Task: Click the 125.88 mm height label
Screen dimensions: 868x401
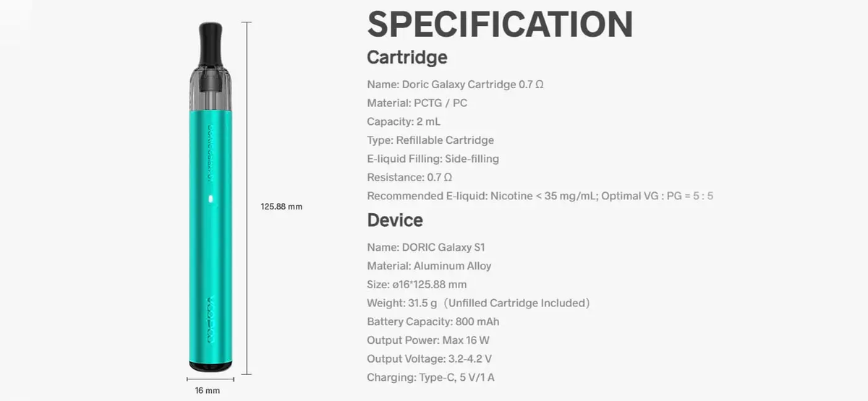Action: point(281,207)
